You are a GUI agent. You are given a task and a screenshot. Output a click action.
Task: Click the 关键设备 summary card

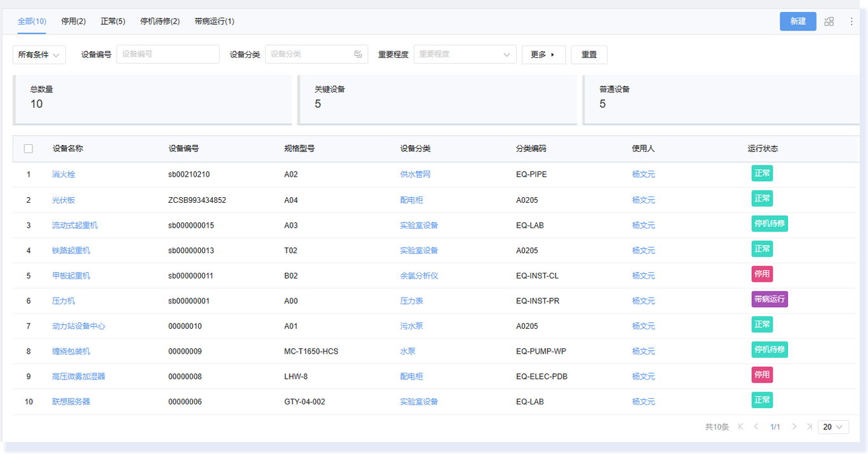[437, 100]
